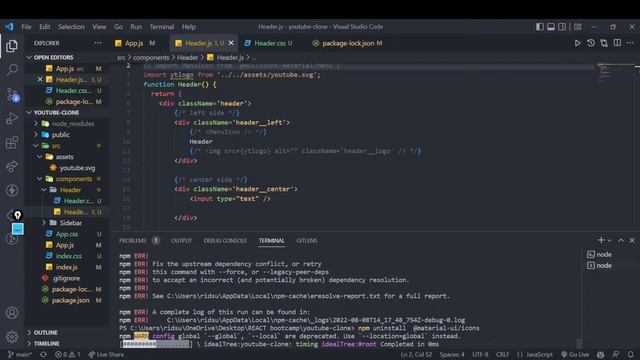Open Customize Layout icon
The width and height of the screenshot is (640, 360).
click(578, 27)
